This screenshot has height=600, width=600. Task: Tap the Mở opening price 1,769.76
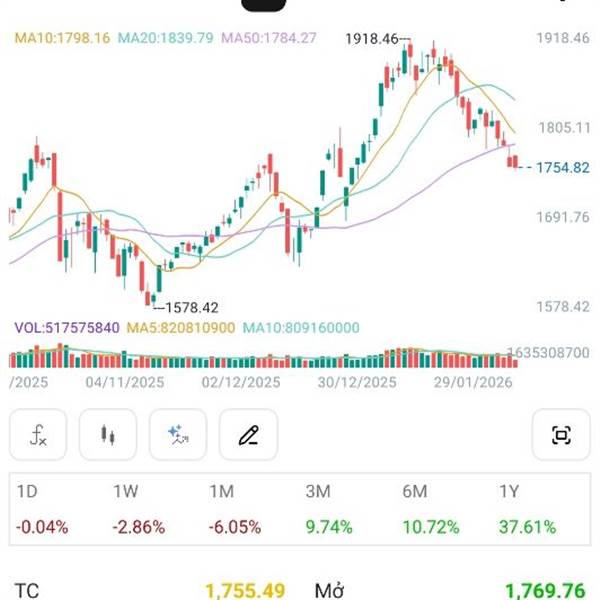click(x=545, y=590)
